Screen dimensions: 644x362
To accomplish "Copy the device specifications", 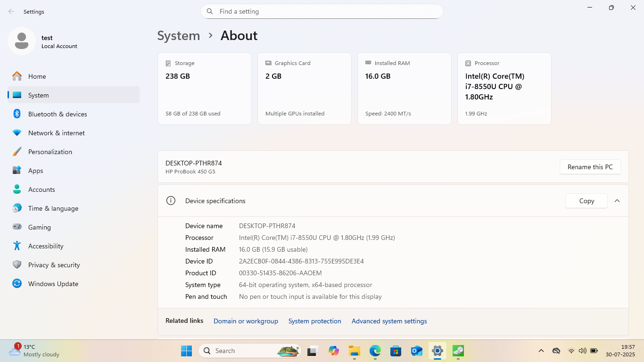I will point(586,201).
